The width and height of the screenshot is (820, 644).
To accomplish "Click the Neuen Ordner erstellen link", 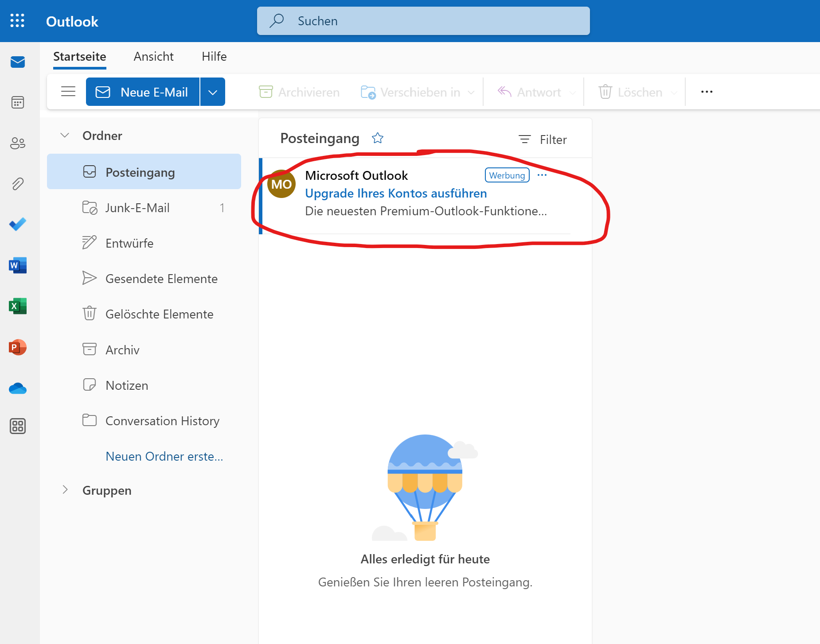I will tap(164, 456).
